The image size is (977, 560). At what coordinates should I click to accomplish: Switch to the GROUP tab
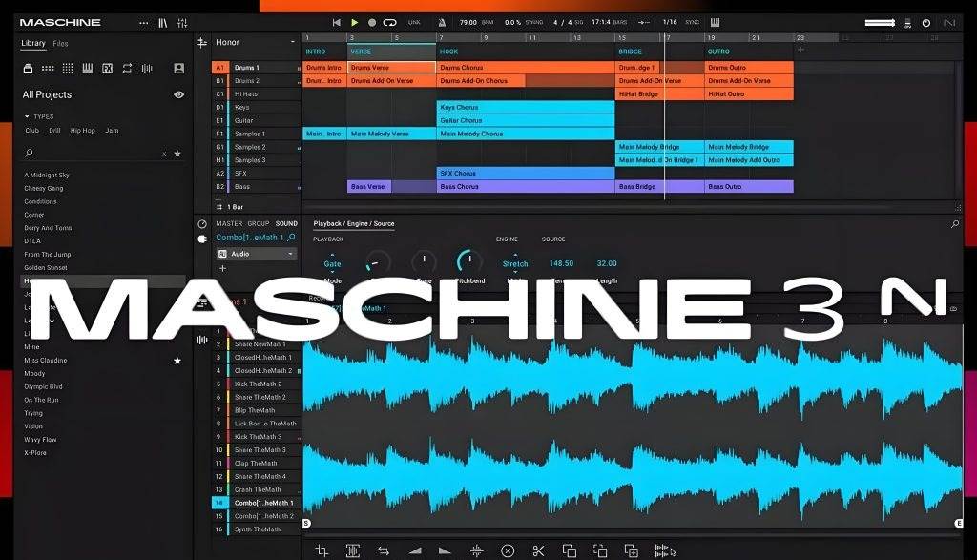pos(259,223)
